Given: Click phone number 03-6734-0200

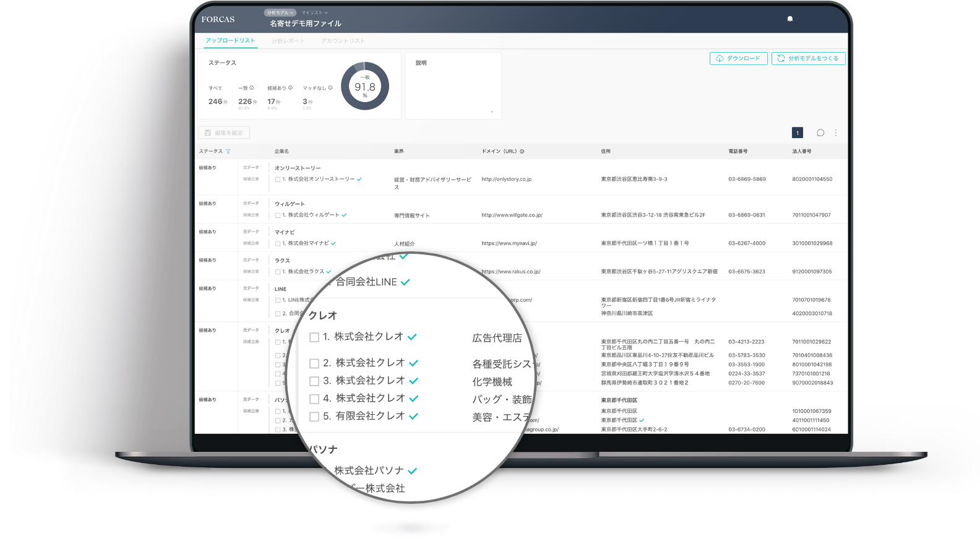Looking at the screenshot, I should (747, 429).
